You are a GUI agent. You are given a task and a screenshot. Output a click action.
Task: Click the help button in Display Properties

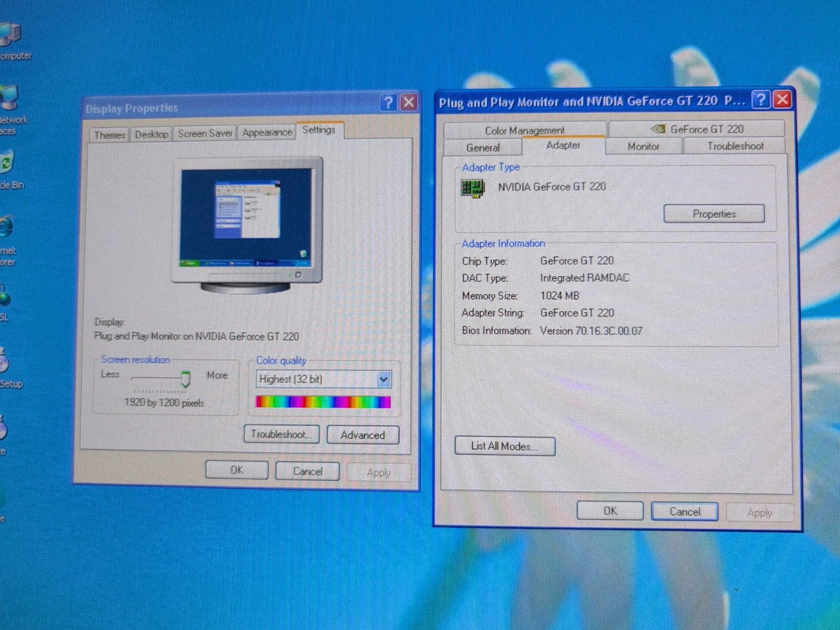[x=388, y=103]
